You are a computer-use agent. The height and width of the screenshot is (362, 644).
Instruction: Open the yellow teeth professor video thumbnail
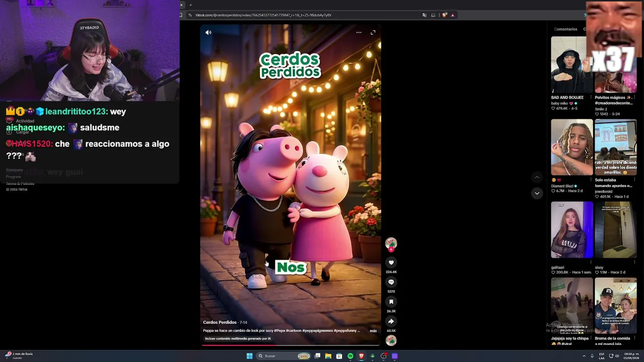pos(615,147)
